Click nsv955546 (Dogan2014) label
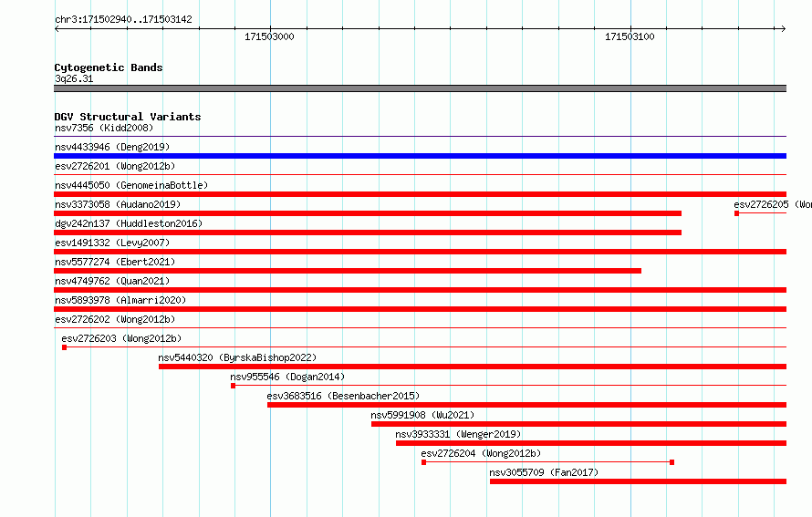The width and height of the screenshot is (812, 517). (287, 377)
